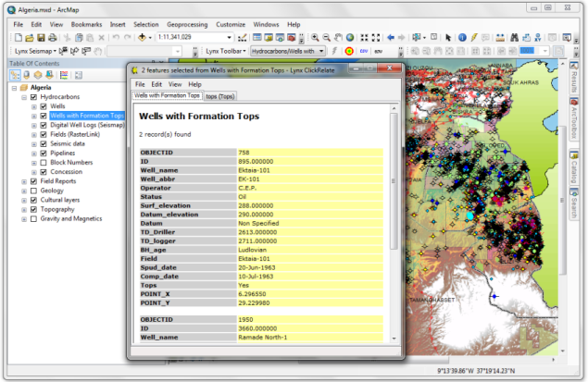Uncheck Wells with Formation Tops layer
This screenshot has width=588, height=382.
click(x=44, y=116)
